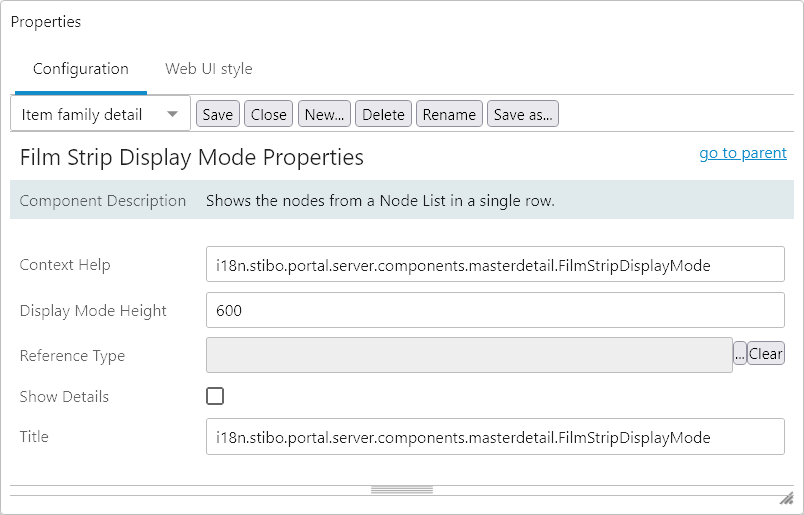This screenshot has width=804, height=515.
Task: Click into the Title text field
Action: (495, 437)
